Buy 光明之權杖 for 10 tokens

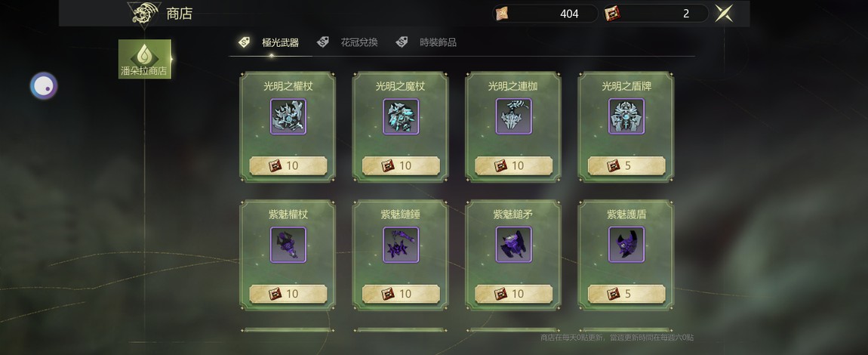[x=288, y=165]
